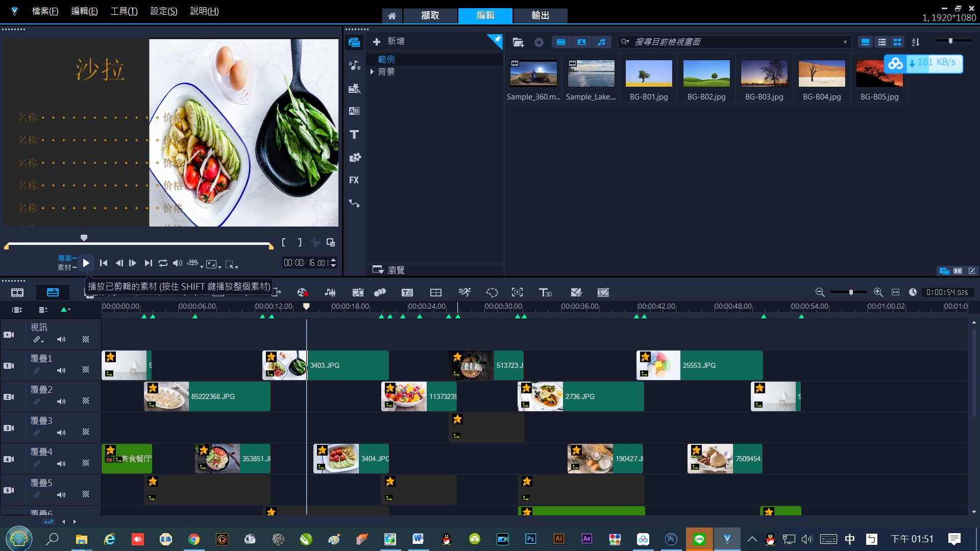The width and height of the screenshot is (980, 551).
Task: Open the FX filter library panel
Action: click(354, 180)
